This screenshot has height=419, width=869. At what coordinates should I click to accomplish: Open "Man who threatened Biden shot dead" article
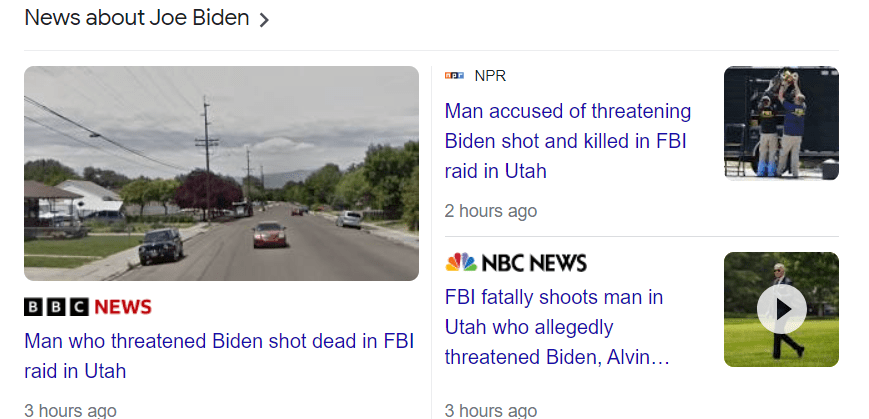pyautogui.click(x=218, y=355)
